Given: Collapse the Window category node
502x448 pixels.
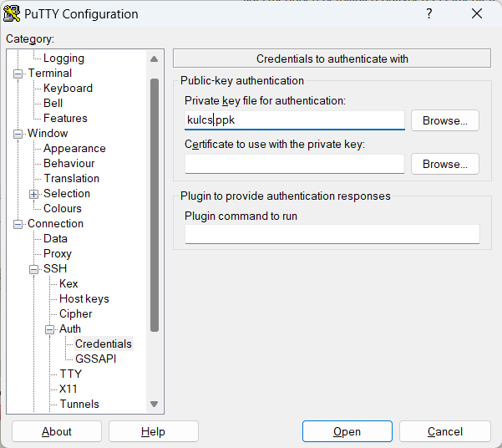Looking at the screenshot, I should pos(18,134).
